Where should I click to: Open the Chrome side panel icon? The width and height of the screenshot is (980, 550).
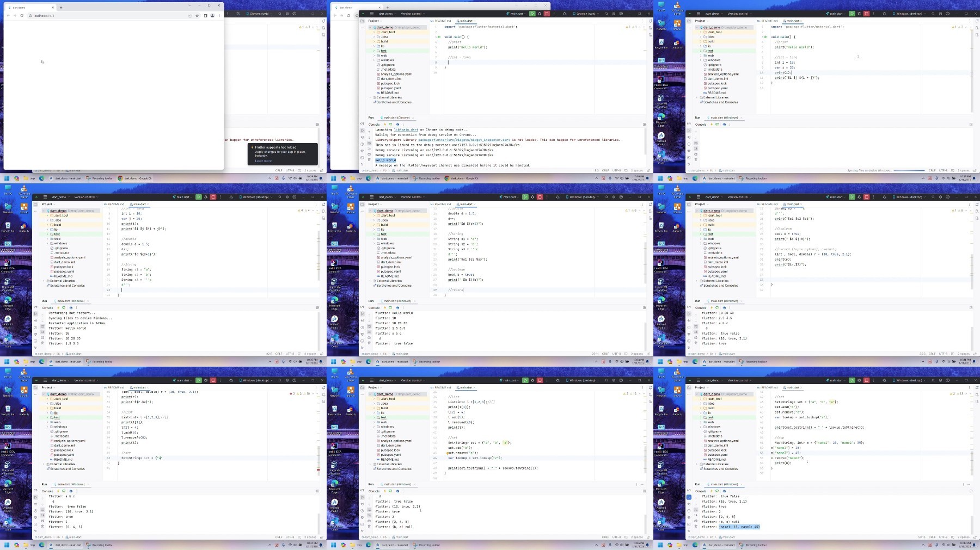(x=205, y=16)
